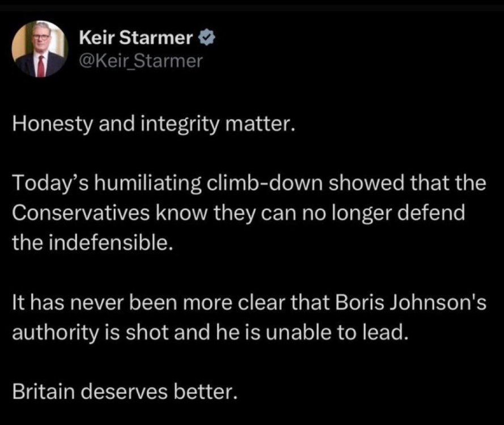504x425 pixels.
Task: Click the blue verified checkmark badge
Action: tap(206, 39)
